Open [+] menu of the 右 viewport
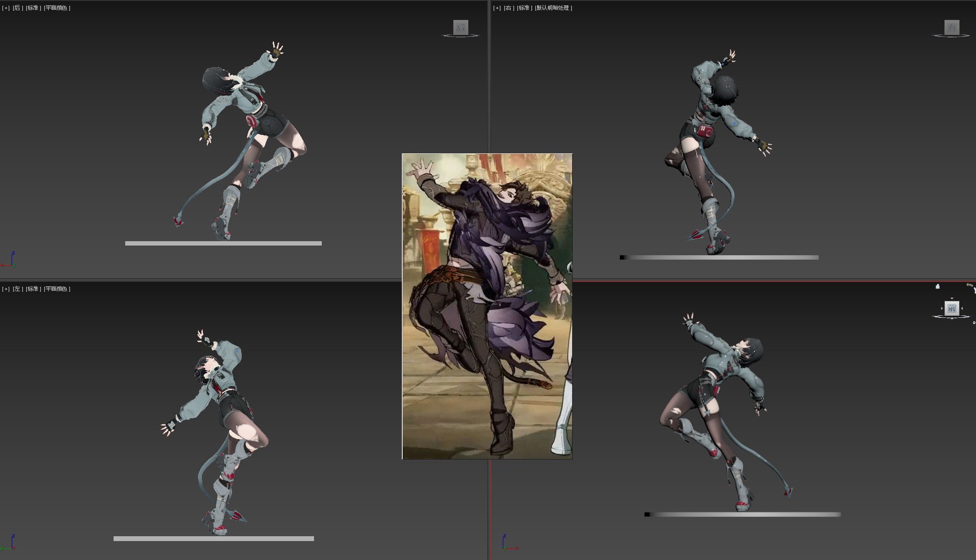 (497, 8)
